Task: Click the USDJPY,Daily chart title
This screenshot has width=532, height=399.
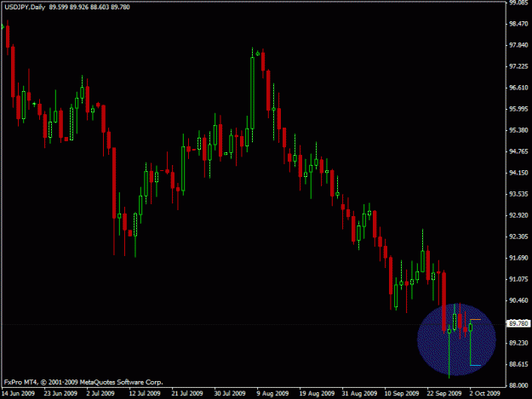Action: tap(25, 7)
